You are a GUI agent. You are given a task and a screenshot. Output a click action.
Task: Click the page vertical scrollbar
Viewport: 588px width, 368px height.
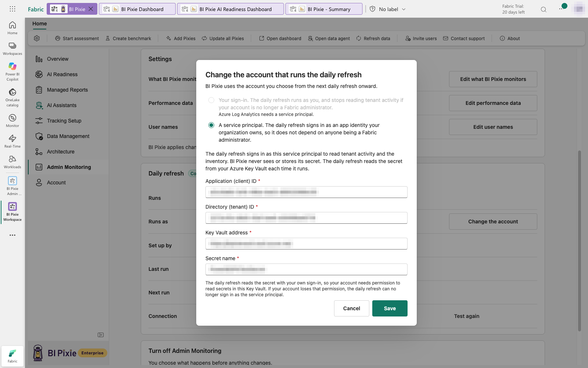coord(580,241)
